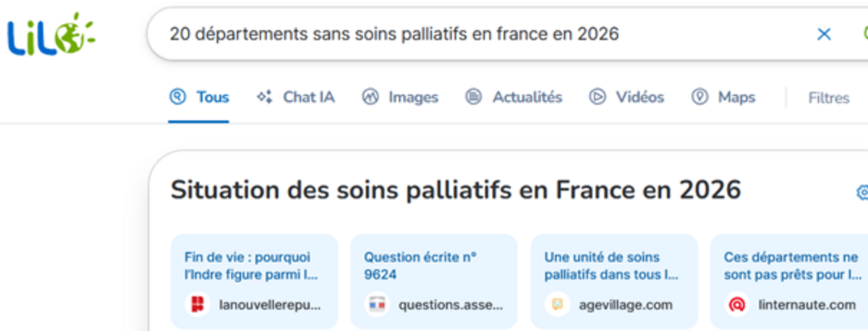Click the questions.assemblee favicon

pyautogui.click(x=376, y=305)
